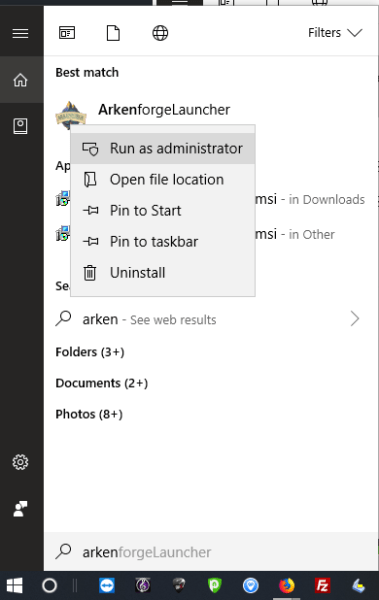Expand the Filters dropdown

[335, 33]
